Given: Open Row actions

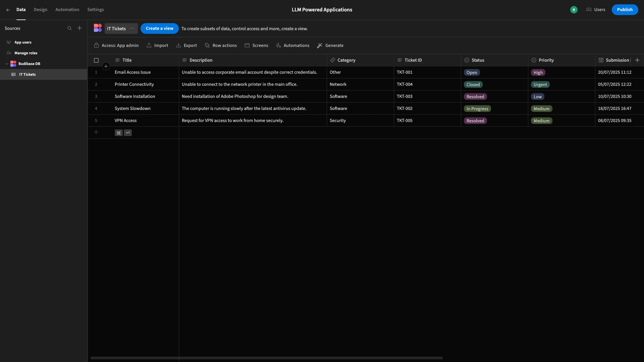Looking at the screenshot, I should point(221,46).
